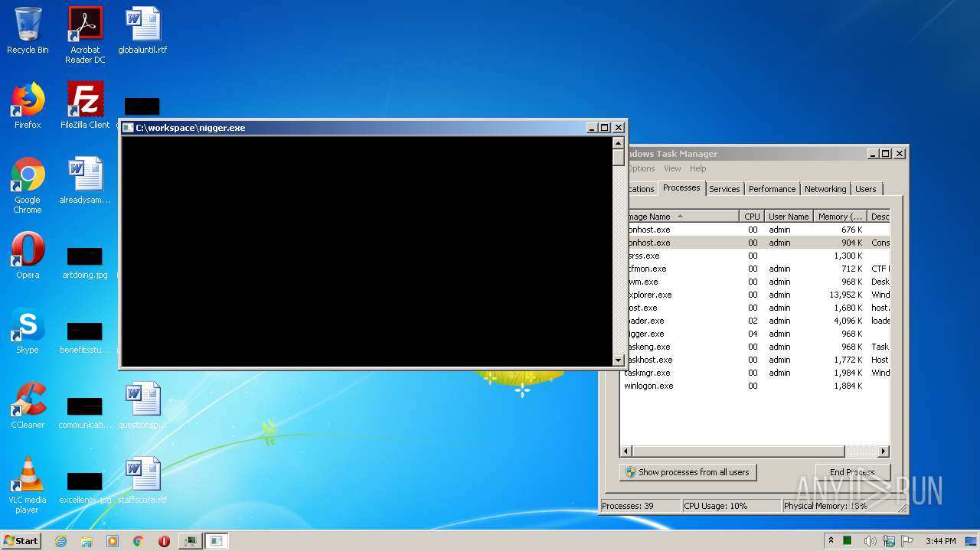Switch to the Processes tab
The image size is (980, 551).
pyautogui.click(x=681, y=187)
